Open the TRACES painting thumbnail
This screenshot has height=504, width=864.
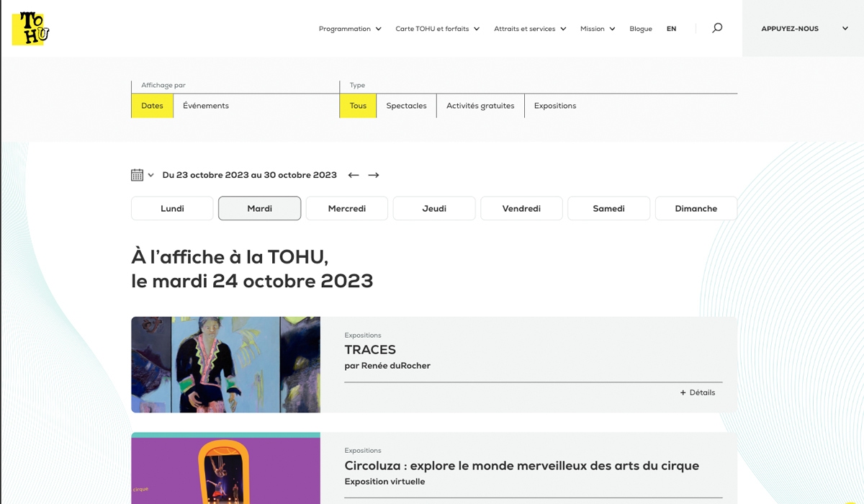225,364
